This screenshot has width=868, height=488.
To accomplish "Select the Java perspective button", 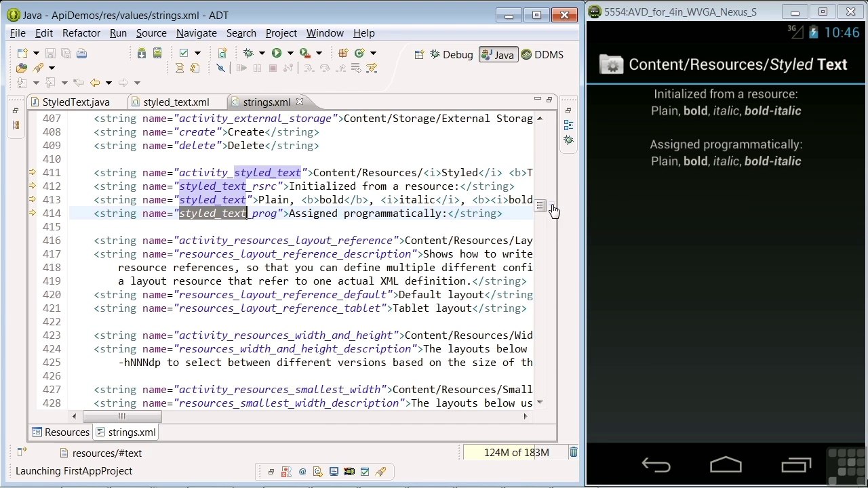I will [x=498, y=55].
